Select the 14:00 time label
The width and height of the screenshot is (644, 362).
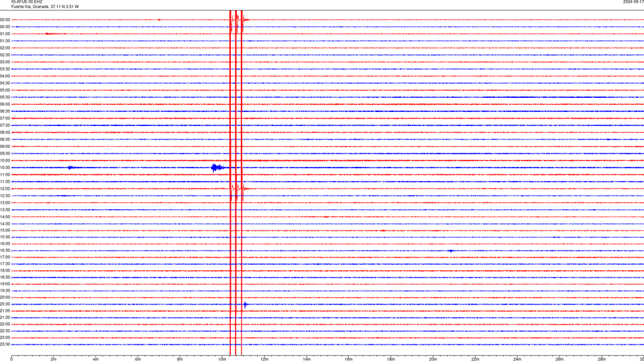pyautogui.click(x=5, y=217)
